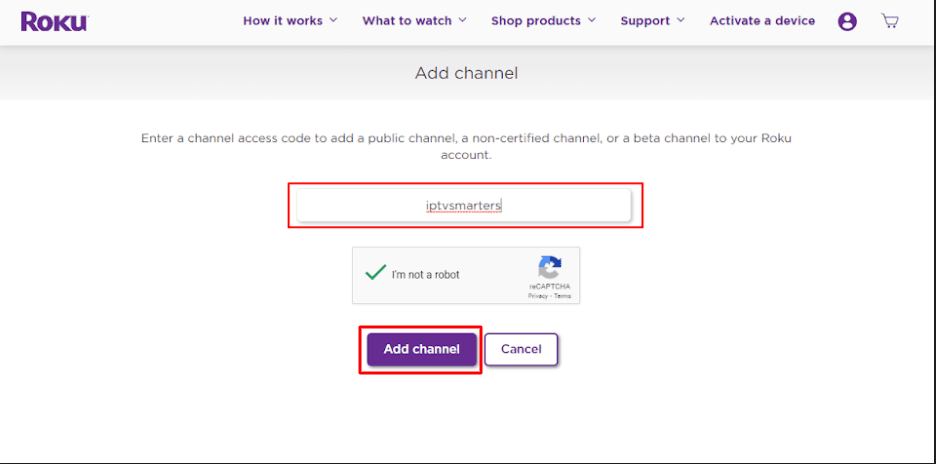This screenshot has width=936, height=464.
Task: Open the How it works menu label
Action: 283,21
